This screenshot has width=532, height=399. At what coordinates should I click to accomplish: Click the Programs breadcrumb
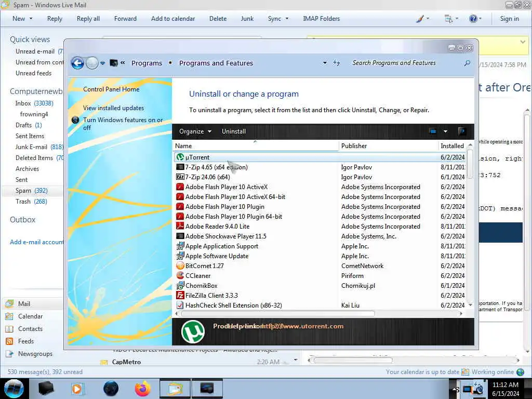tap(147, 63)
